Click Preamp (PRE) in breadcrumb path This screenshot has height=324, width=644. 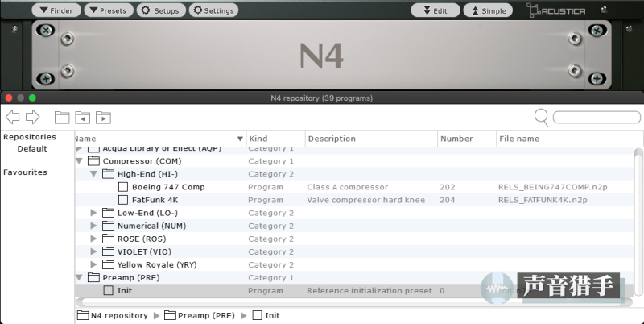click(x=200, y=315)
